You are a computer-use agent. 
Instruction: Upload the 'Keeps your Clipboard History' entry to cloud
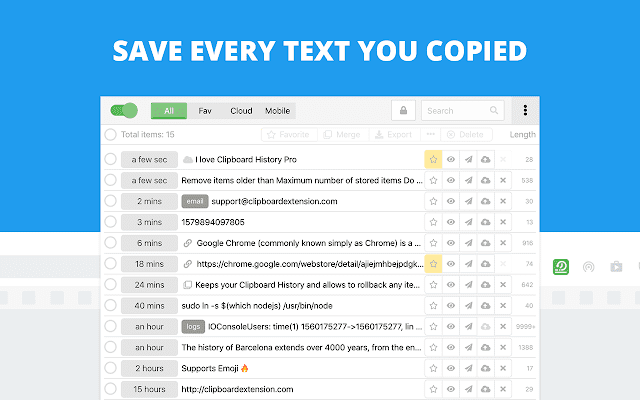485,284
